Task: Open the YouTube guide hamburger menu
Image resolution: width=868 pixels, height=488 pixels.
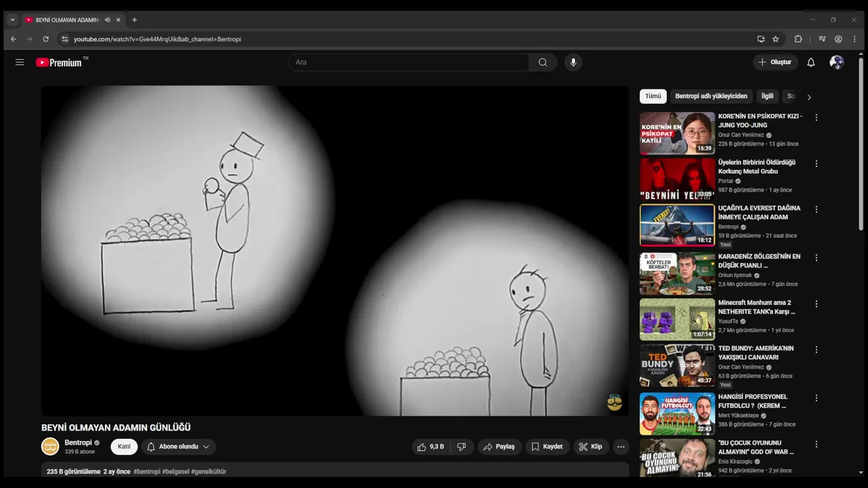Action: point(20,62)
